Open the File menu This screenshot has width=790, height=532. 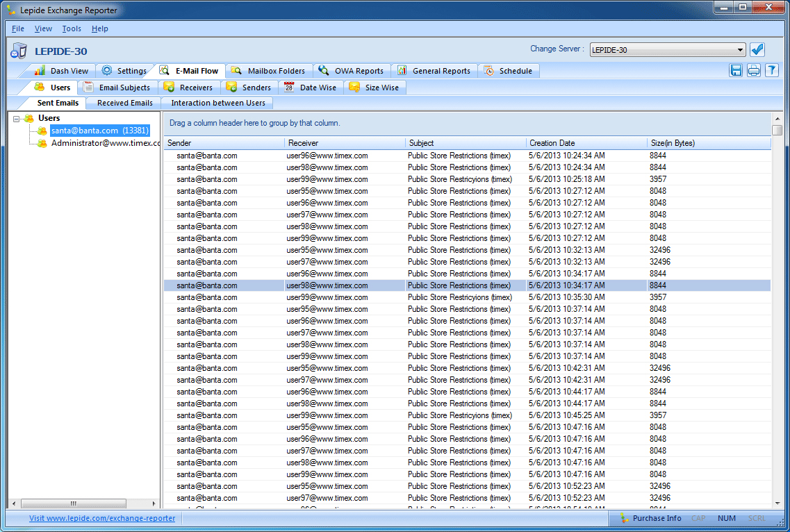[17, 28]
